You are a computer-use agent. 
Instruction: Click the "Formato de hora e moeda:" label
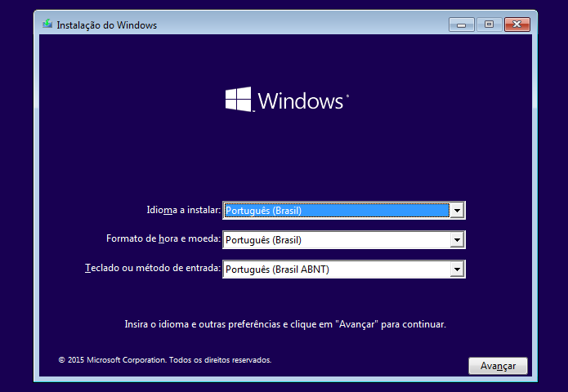point(163,238)
